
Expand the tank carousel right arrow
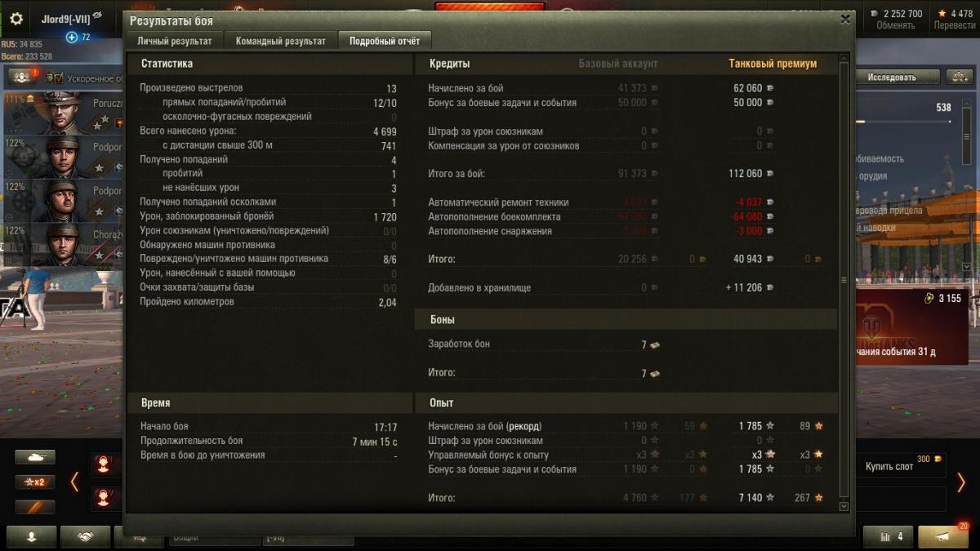pos(961,482)
